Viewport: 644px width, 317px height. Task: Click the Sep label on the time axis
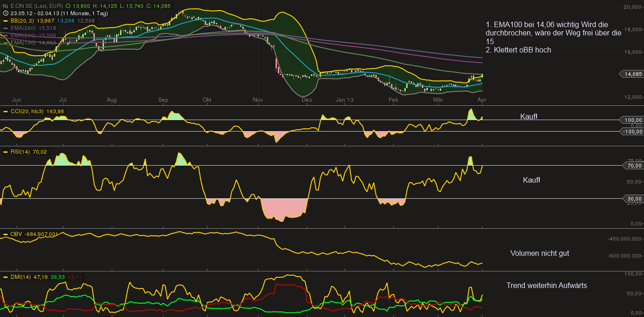coord(163,99)
